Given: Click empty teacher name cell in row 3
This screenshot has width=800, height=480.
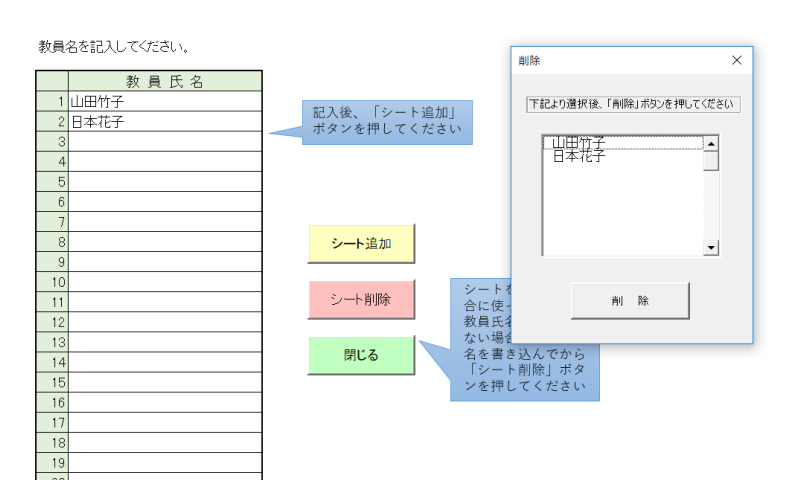Looking at the screenshot, I should pyautogui.click(x=165, y=141).
